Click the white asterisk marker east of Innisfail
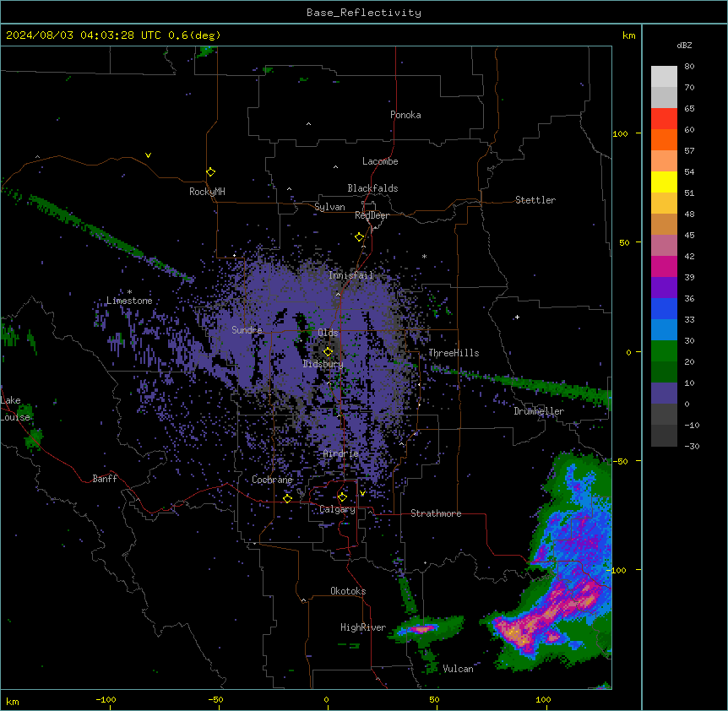728x711 pixels. tap(424, 256)
